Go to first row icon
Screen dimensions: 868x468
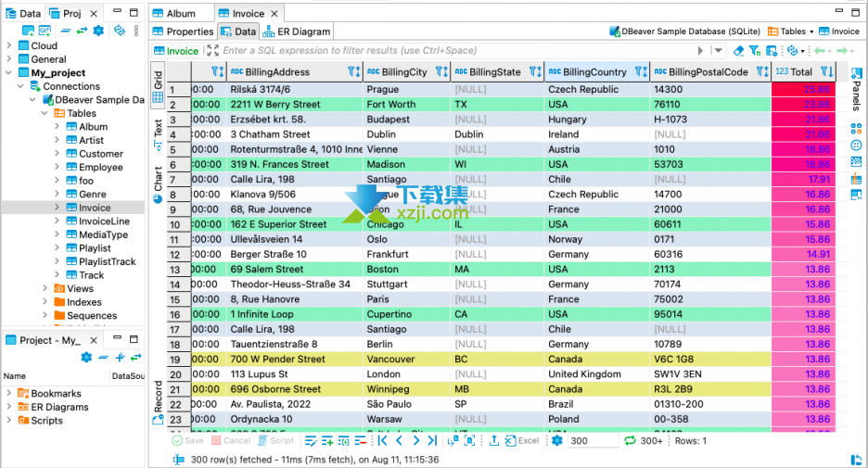(382, 441)
